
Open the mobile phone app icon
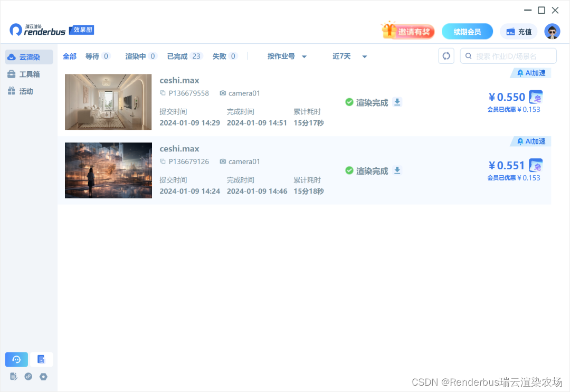[x=41, y=359]
